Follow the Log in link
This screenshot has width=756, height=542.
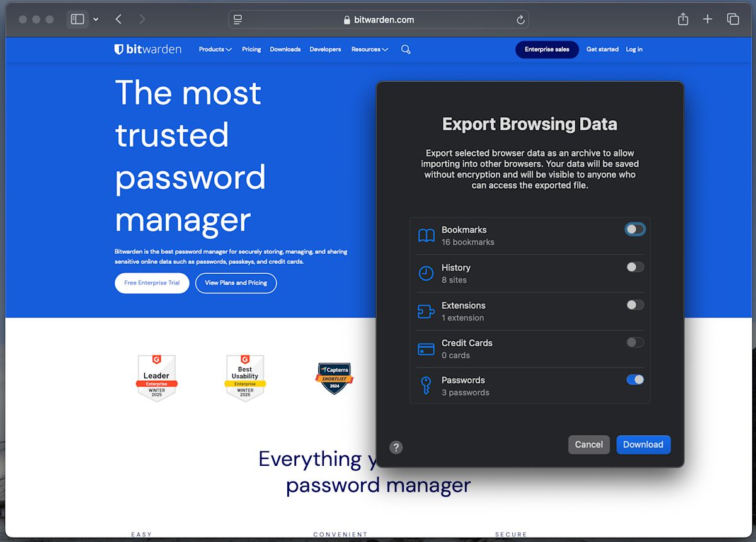(x=634, y=49)
